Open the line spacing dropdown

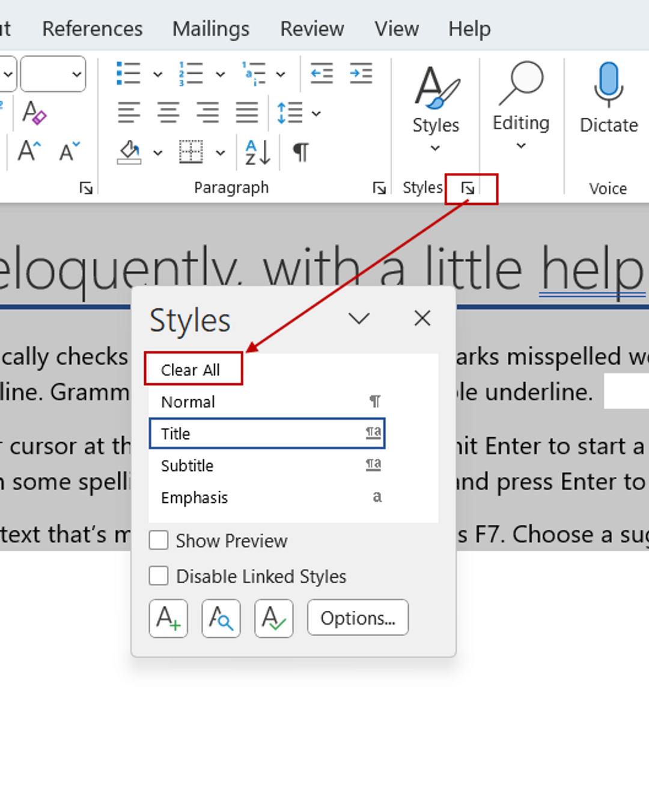point(315,114)
